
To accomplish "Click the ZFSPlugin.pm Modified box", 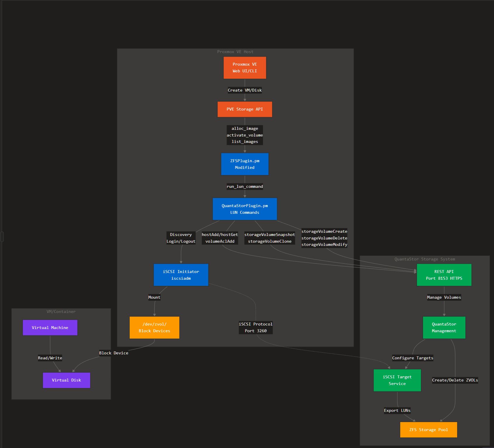I will (x=245, y=164).
